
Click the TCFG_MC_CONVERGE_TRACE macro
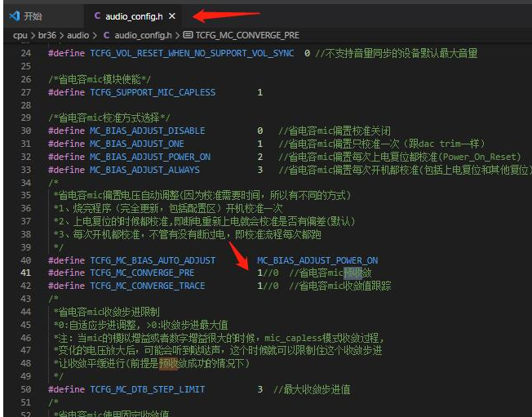pyautogui.click(x=147, y=286)
